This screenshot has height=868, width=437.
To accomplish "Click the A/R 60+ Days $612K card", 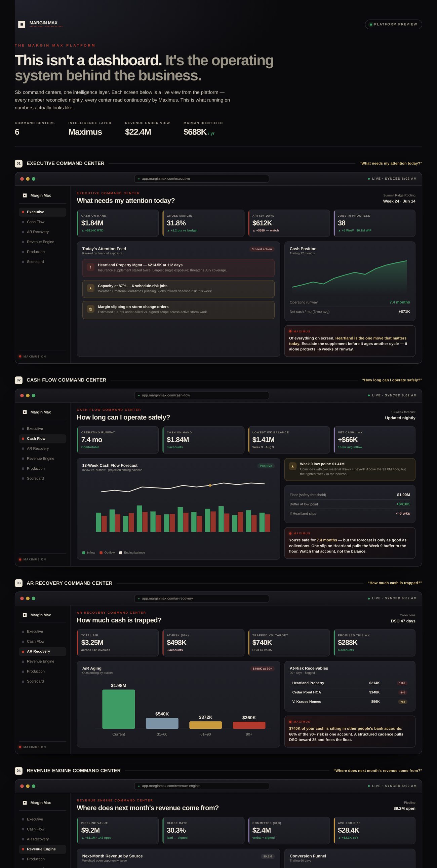I will [289, 223].
